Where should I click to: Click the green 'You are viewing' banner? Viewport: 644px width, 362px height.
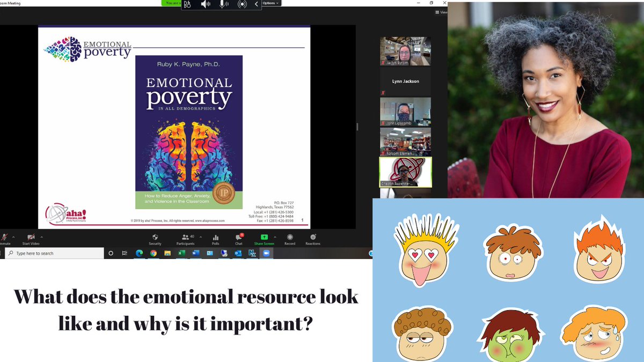[x=171, y=3]
